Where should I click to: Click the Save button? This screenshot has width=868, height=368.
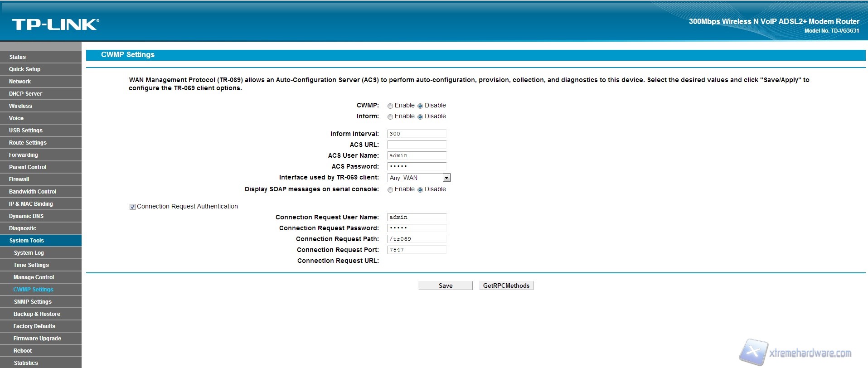click(445, 286)
